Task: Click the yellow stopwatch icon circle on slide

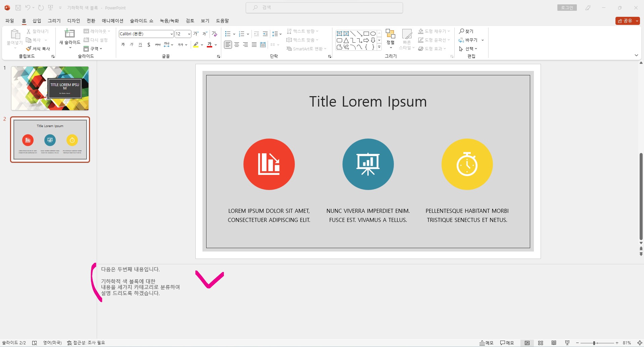Action: [x=467, y=164]
